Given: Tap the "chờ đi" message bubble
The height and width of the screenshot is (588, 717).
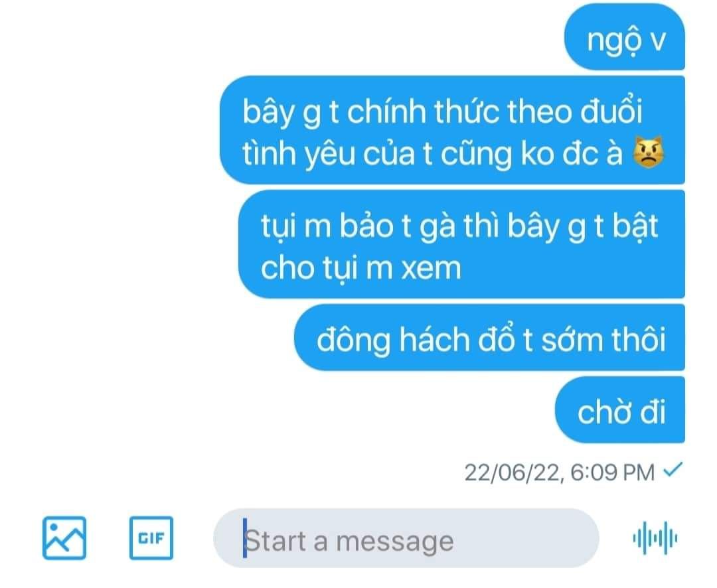Looking at the screenshot, I should (620, 410).
